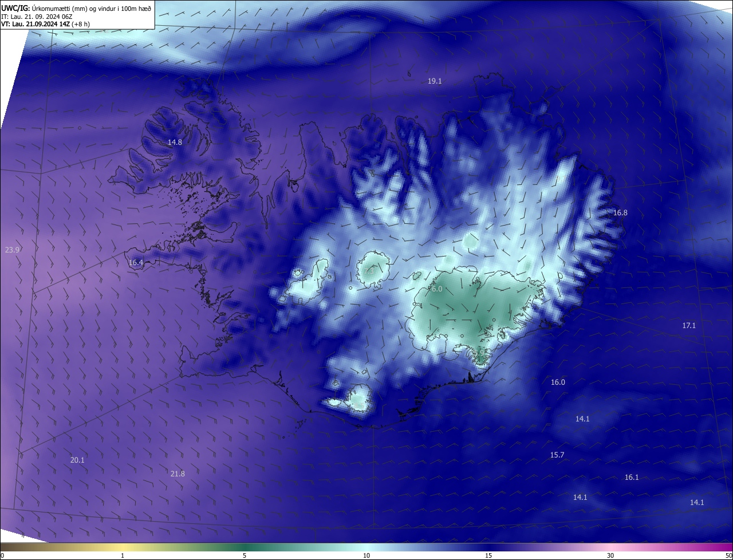Viewport: 733px width, 560px height.
Task: Click the 'VT: Lau. 21.09.2024 14Z (+8 h)' line
Action: 45,24
